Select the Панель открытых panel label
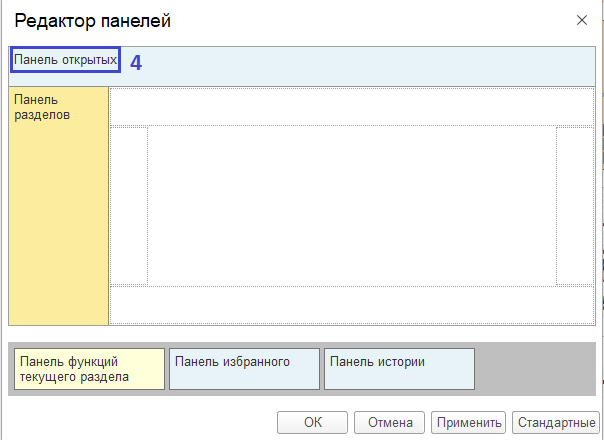The image size is (604, 440). tap(65, 60)
